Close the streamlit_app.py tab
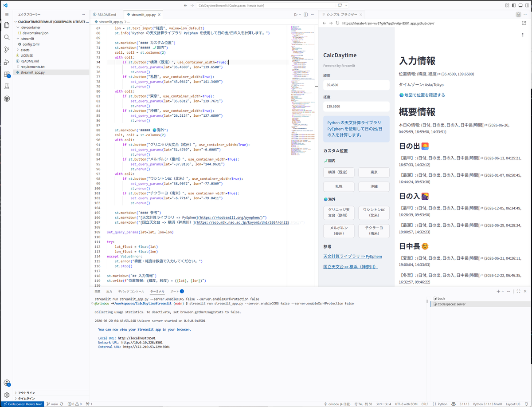532x407 pixels. coord(160,15)
